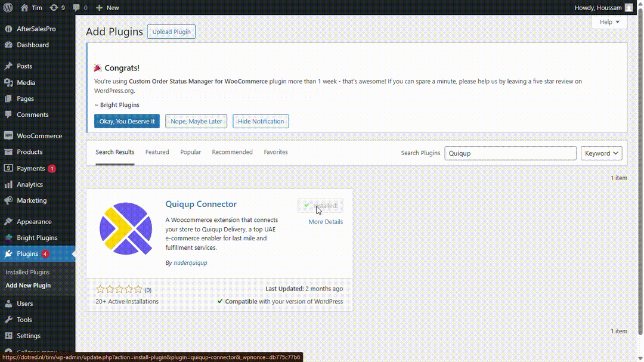Viewport: 644px width, 362px height.
Task: Open the comments bubble icon in admin bar
Action: [76, 7]
